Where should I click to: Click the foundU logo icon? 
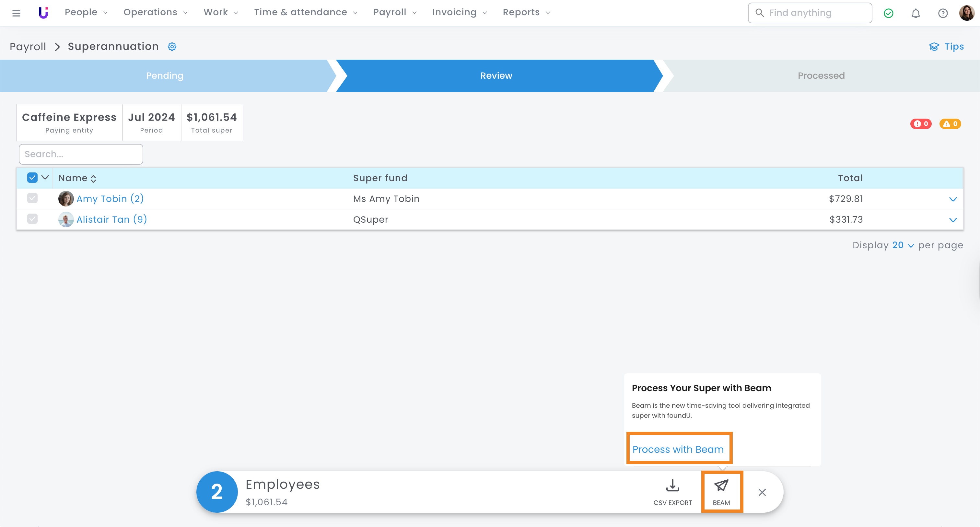[x=43, y=13]
